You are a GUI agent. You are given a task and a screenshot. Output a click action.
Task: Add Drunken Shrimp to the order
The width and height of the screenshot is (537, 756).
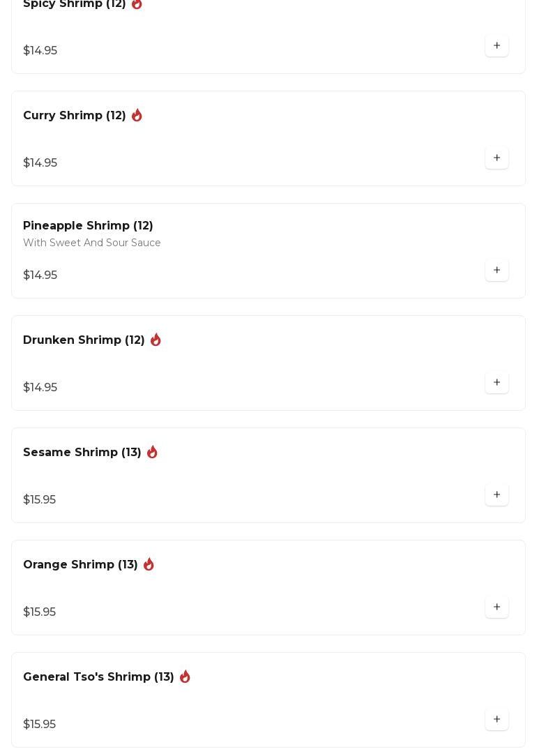[x=497, y=383]
